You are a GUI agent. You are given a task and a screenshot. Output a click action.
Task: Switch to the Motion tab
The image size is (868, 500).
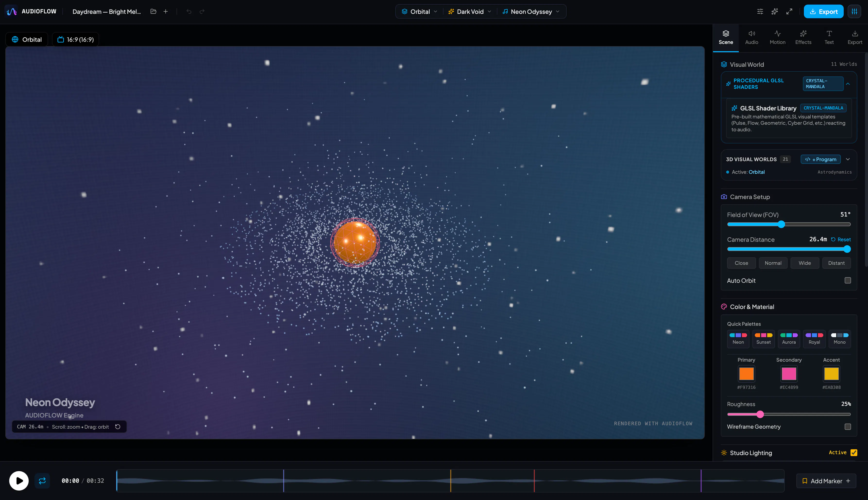tap(777, 38)
